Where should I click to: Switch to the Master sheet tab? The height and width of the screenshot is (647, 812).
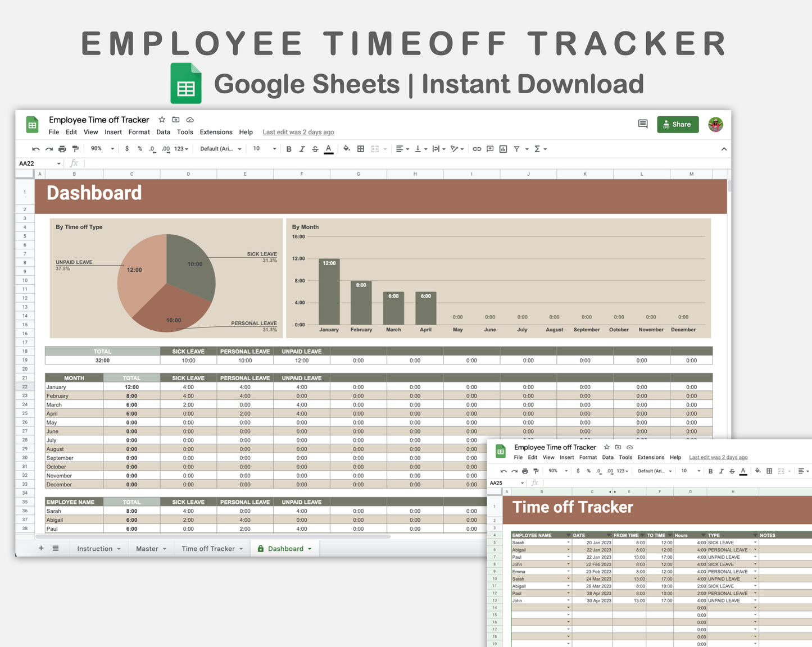(x=147, y=548)
